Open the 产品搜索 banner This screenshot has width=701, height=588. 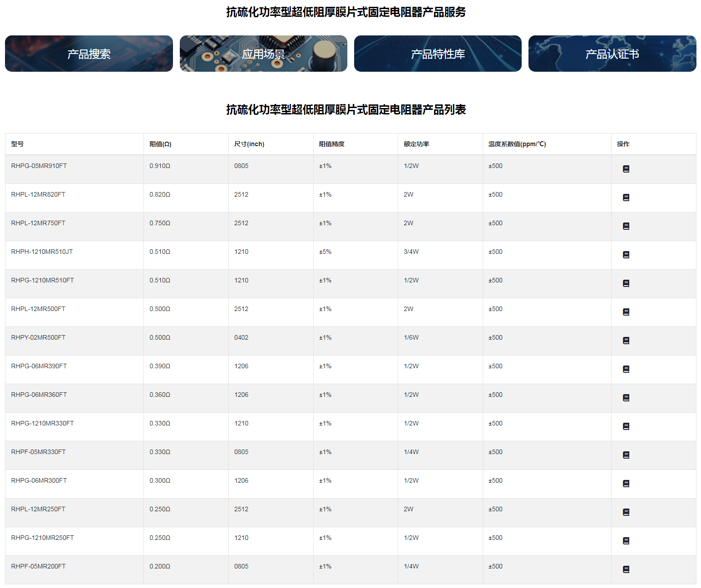(89, 54)
